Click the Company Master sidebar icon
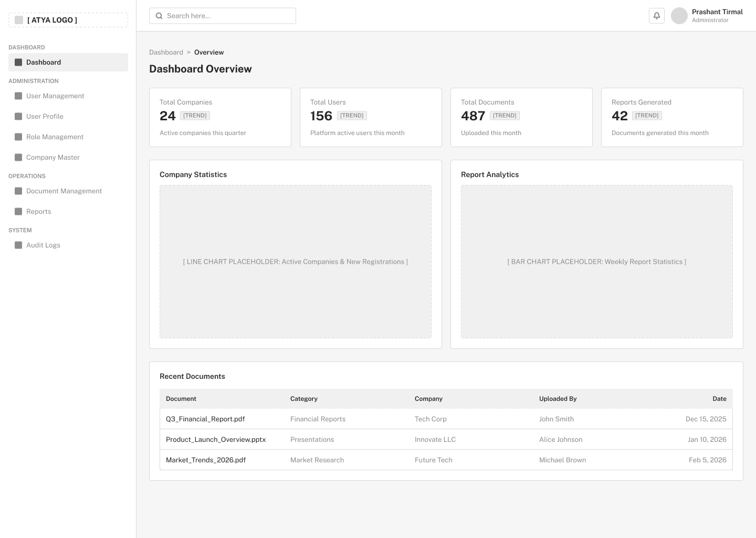This screenshot has width=756, height=538. tap(18, 157)
